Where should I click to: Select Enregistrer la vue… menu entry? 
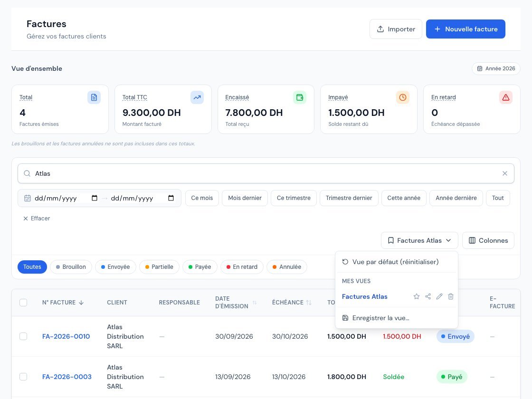396,318
